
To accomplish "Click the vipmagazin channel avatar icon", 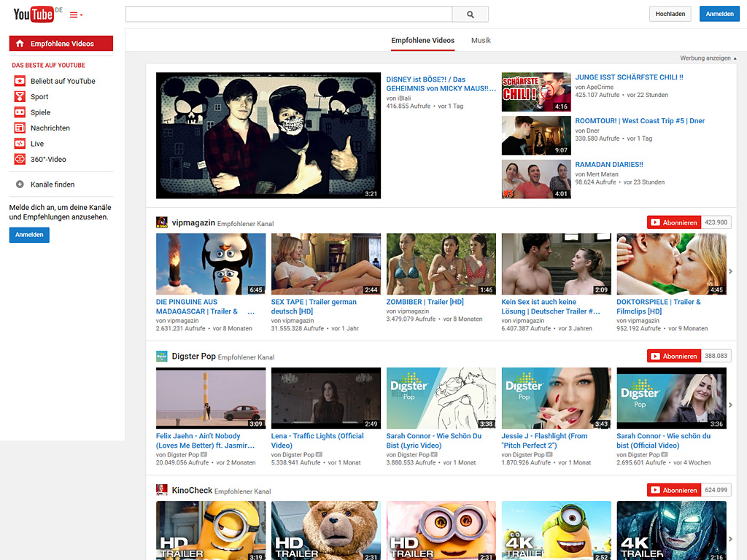I will [161, 222].
